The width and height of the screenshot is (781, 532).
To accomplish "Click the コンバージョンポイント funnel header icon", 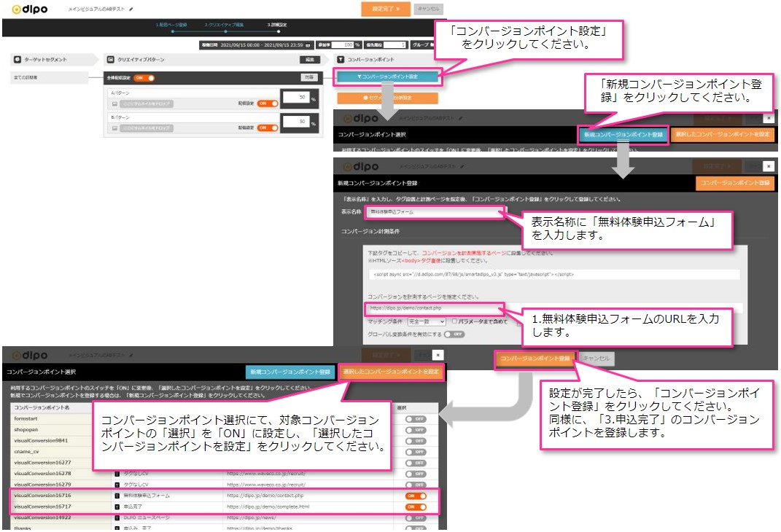I will pyautogui.click(x=341, y=59).
